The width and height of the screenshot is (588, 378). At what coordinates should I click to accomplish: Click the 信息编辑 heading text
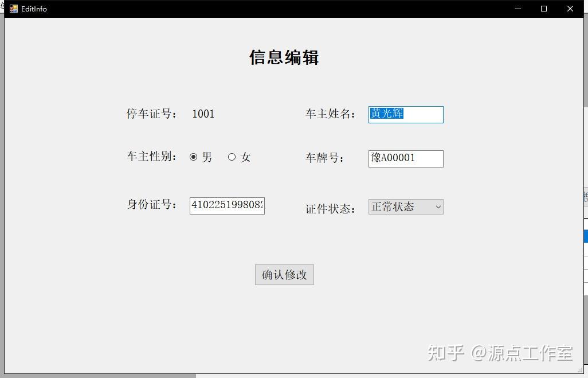(284, 57)
